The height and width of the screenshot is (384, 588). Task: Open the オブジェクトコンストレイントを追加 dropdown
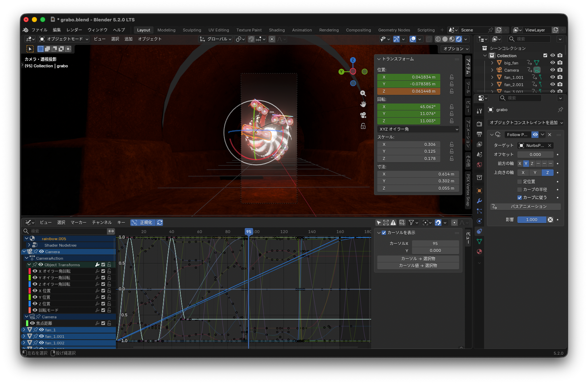526,123
